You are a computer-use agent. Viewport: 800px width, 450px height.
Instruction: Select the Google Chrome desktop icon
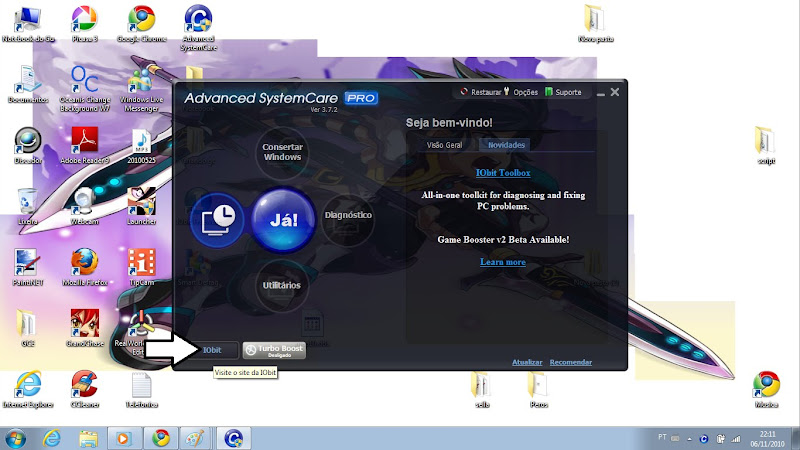click(x=141, y=23)
